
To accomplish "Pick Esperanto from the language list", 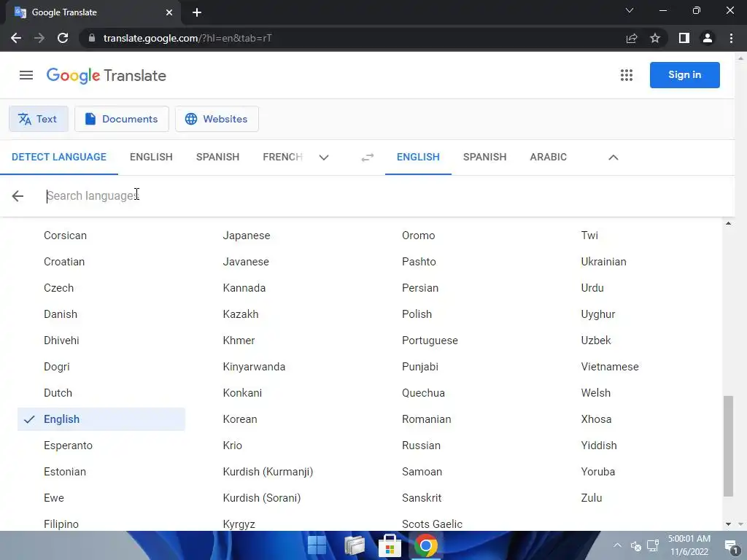I will tap(68, 446).
